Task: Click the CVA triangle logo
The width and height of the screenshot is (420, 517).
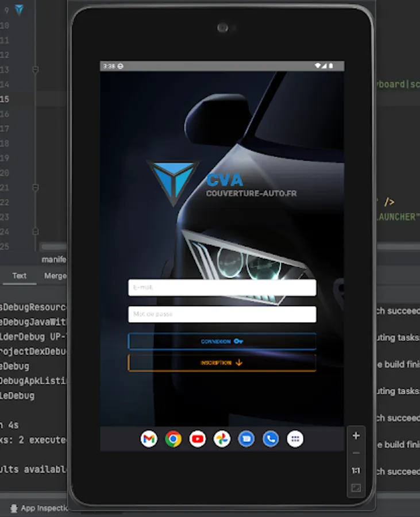Action: [x=173, y=183]
